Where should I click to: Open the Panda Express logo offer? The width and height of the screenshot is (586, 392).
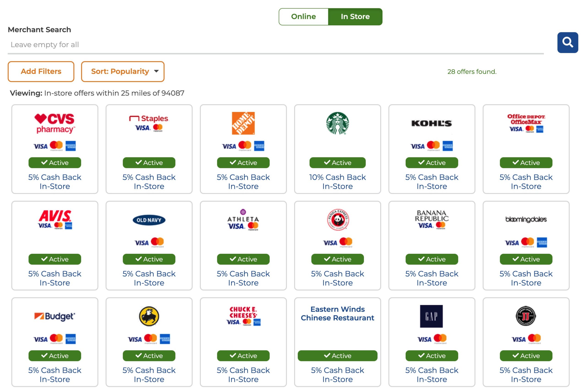[338, 220]
